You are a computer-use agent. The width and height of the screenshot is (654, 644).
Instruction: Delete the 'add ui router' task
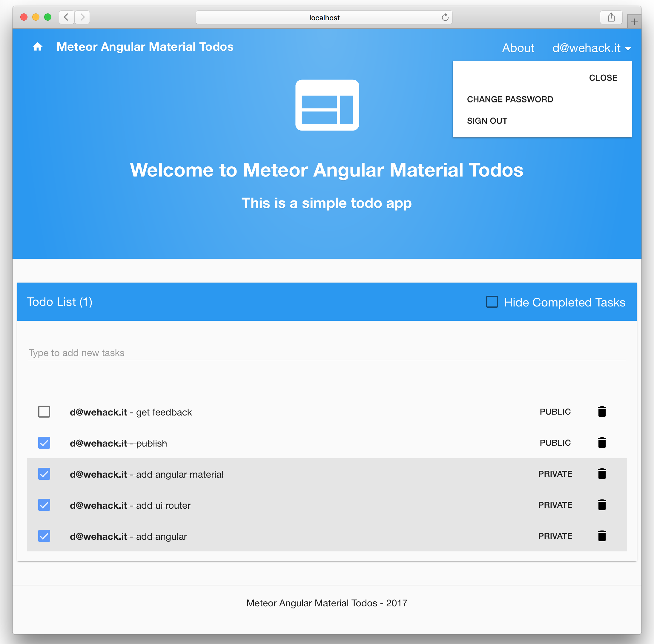tap(601, 505)
